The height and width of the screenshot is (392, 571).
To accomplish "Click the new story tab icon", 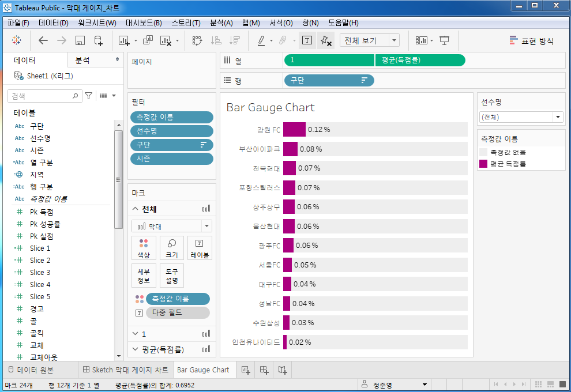I will tap(283, 370).
